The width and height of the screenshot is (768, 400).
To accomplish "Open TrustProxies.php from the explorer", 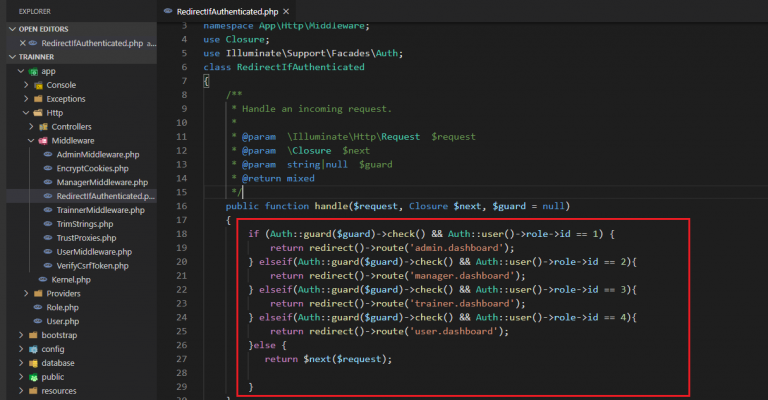I will [86, 238].
